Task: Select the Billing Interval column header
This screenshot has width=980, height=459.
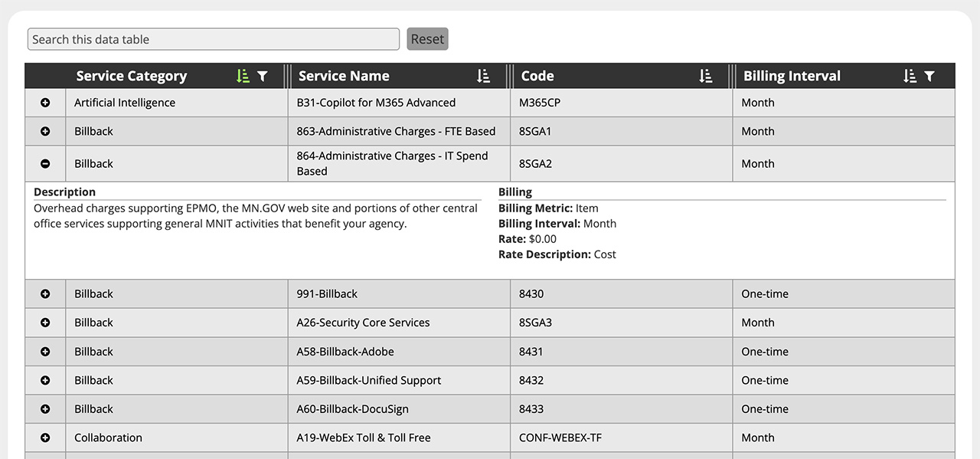Action: tap(792, 76)
